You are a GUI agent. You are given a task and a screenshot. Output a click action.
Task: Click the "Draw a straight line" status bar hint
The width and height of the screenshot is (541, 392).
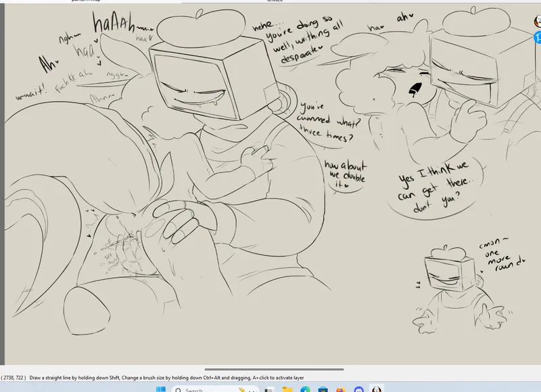click(166, 378)
